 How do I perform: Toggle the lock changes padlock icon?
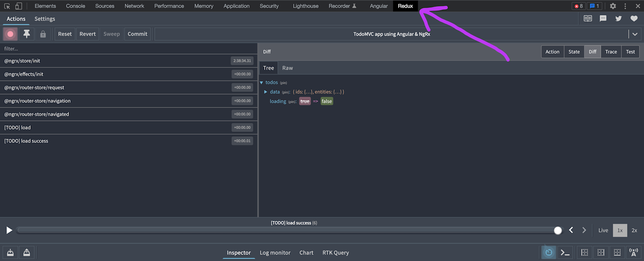43,34
